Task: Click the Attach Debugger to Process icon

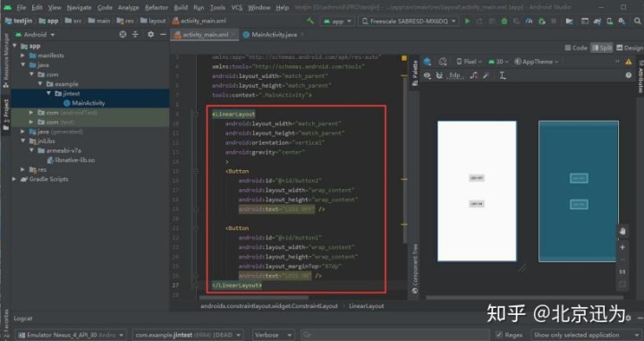Action: (542, 21)
